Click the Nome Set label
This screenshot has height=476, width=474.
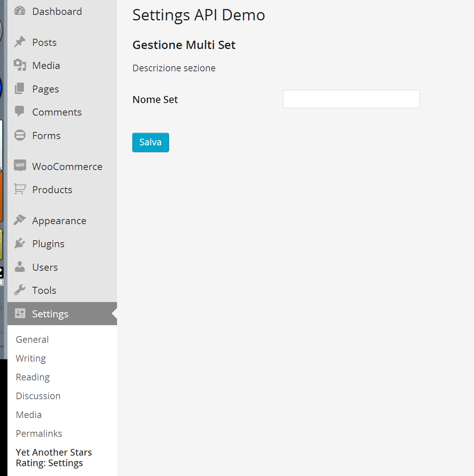155,100
